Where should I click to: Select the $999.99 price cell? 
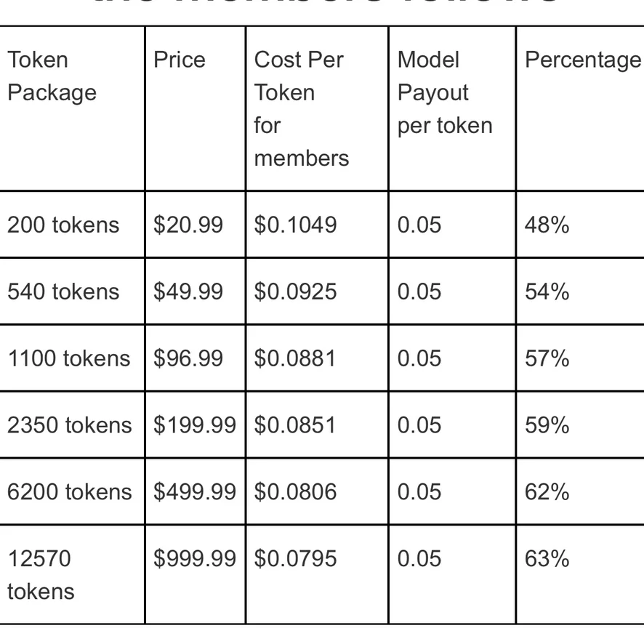point(195,558)
